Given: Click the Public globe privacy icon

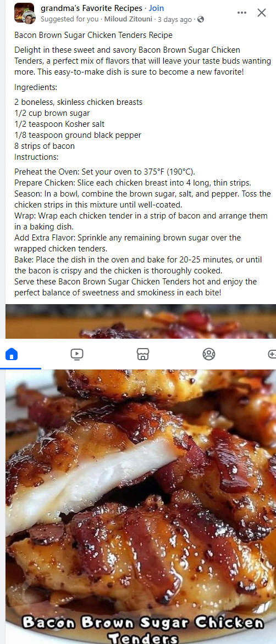Looking at the screenshot, I should click(201, 19).
